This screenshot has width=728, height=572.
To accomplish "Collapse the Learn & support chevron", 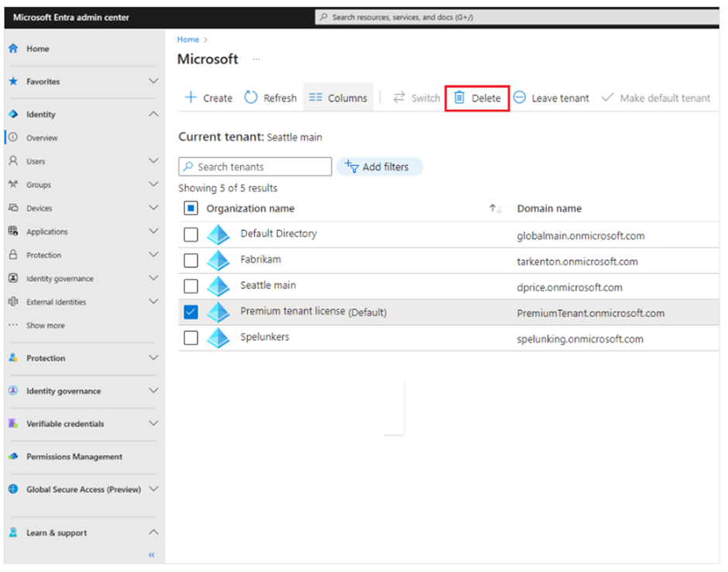I will (x=153, y=532).
